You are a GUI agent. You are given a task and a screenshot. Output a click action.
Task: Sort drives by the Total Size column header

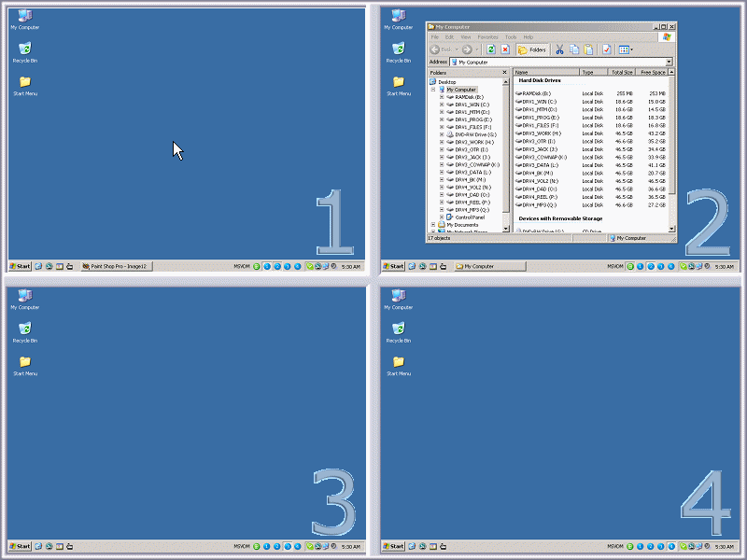(x=622, y=72)
